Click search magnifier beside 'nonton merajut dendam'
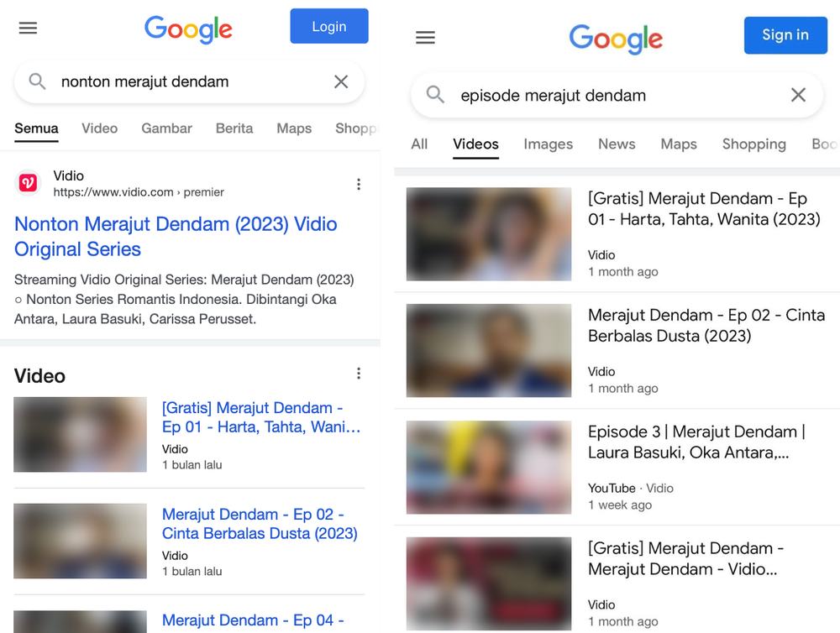The image size is (840, 633). pos(37,81)
